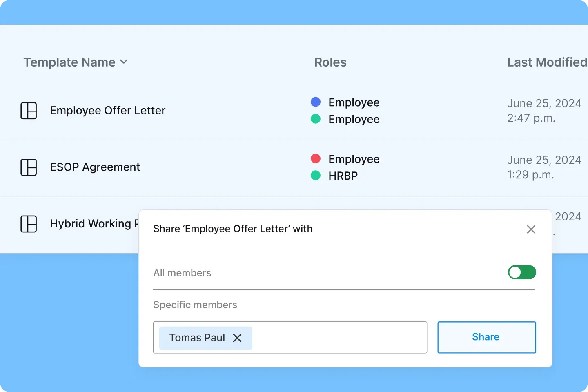Click the HRBP role label text
This screenshot has width=588, height=392.
coord(343,175)
